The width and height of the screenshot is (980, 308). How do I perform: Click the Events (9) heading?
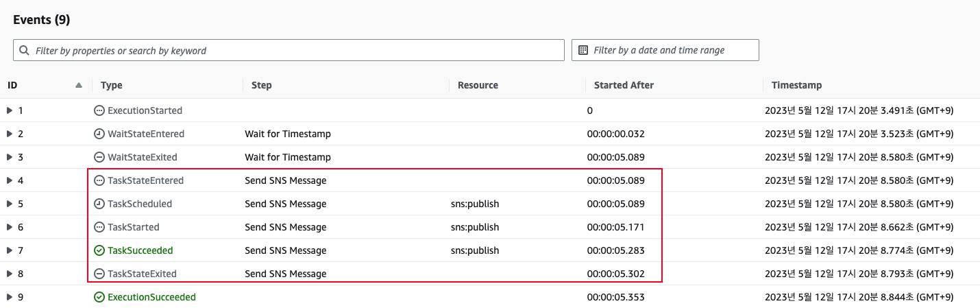point(41,20)
